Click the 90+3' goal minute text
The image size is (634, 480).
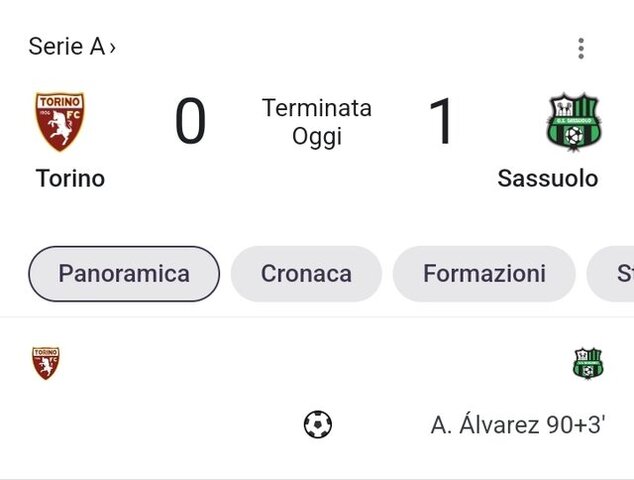pyautogui.click(x=575, y=425)
